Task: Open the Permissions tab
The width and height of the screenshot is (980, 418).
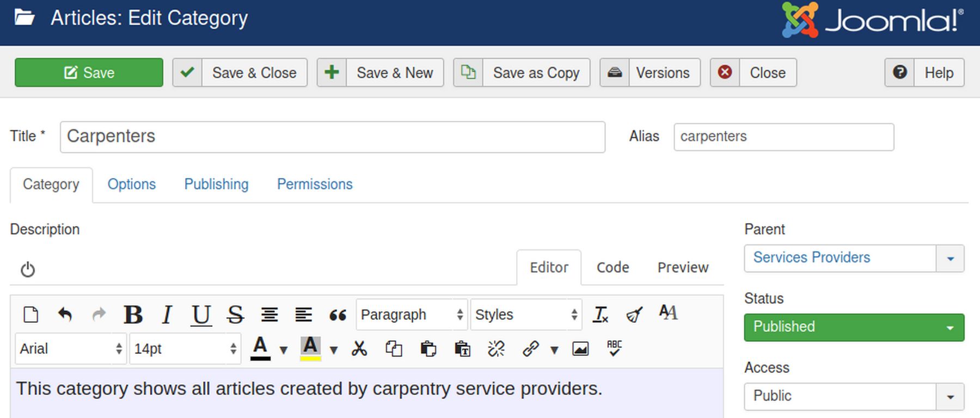Action: pos(315,185)
